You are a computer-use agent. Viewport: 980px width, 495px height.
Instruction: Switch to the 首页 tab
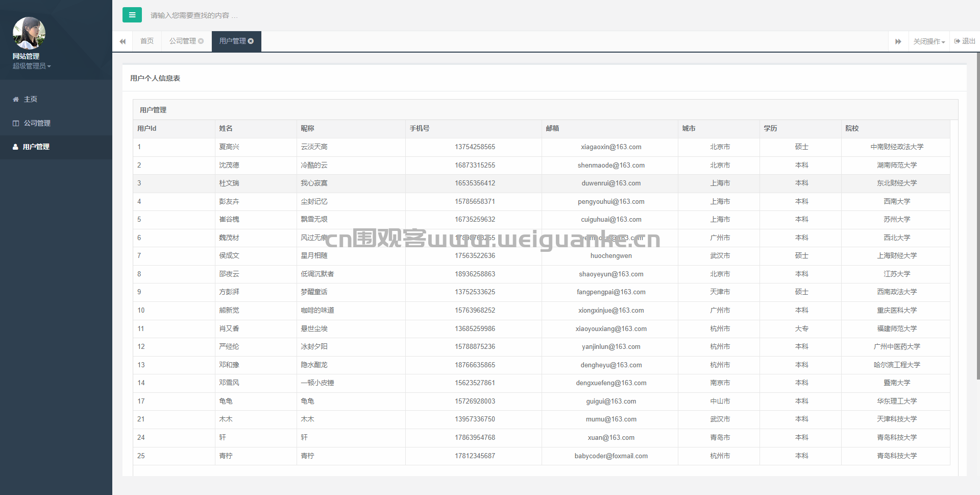(147, 41)
